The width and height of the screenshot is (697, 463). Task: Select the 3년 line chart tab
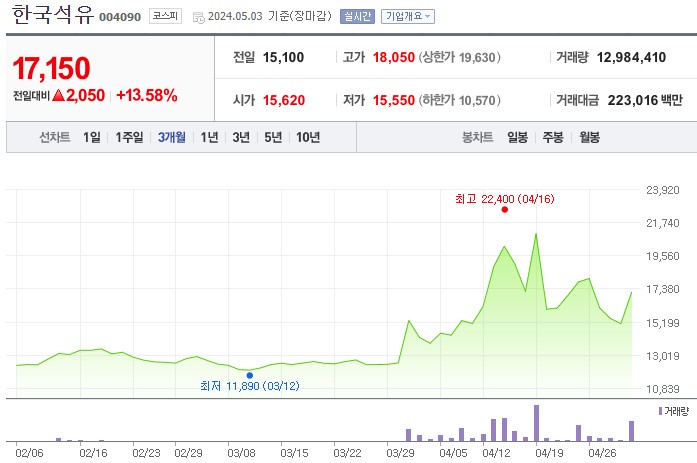tap(241, 137)
